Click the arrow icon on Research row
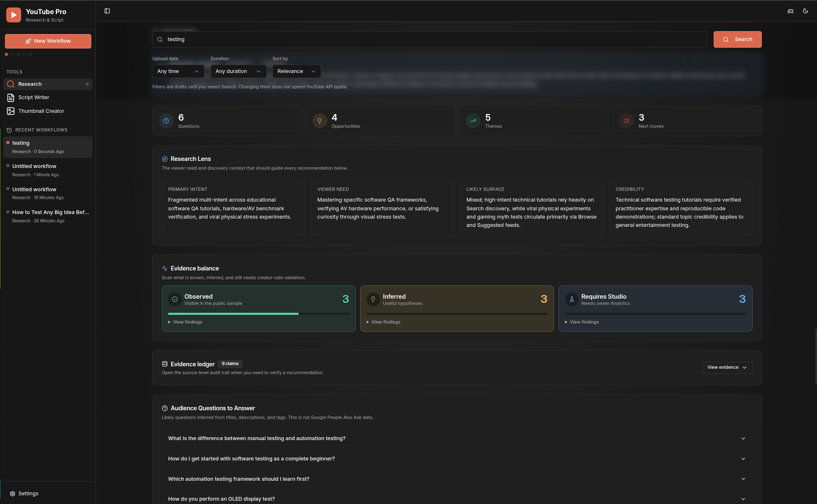 87,84
